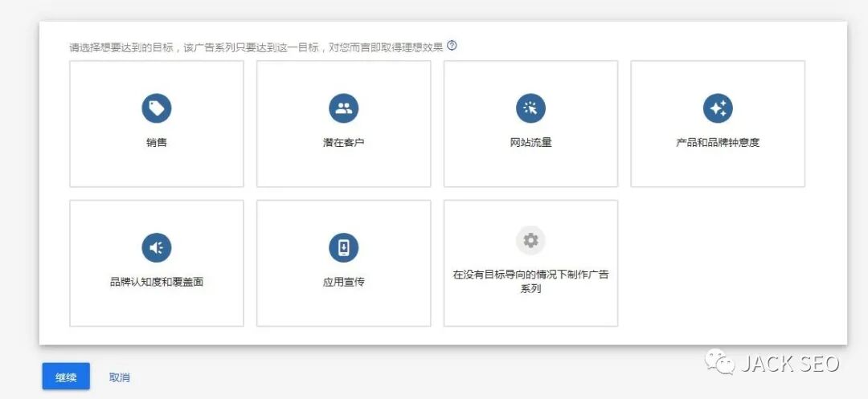Click the instruction text 请选择想要达到的目标

point(122,47)
